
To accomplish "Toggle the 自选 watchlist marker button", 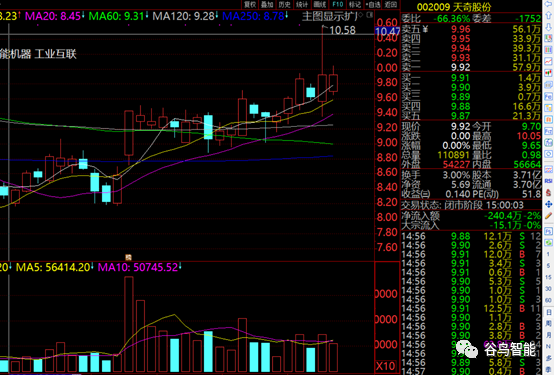I will (x=373, y=4).
